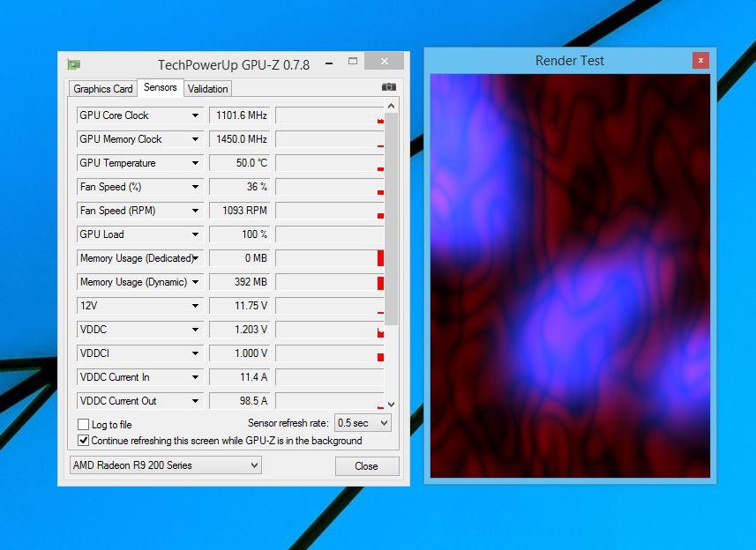Expand Memory Usage (Dynamic) dropdown
The image size is (756, 550).
point(195,282)
